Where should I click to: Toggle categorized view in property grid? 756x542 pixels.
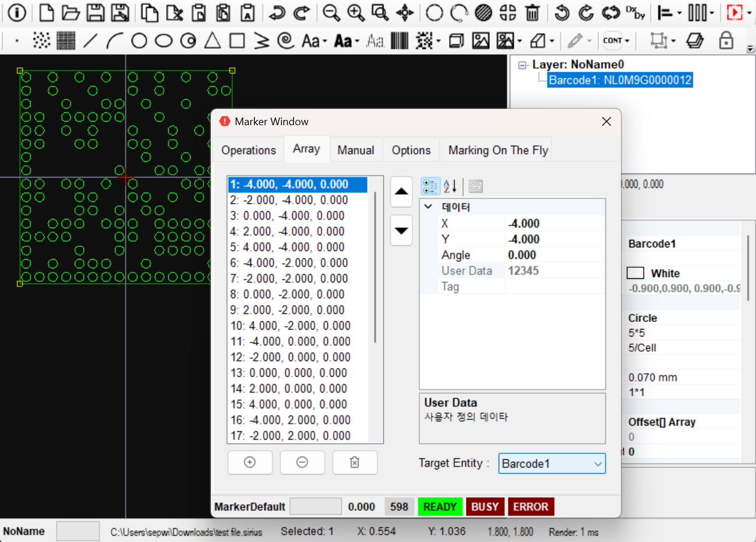pyautogui.click(x=430, y=186)
